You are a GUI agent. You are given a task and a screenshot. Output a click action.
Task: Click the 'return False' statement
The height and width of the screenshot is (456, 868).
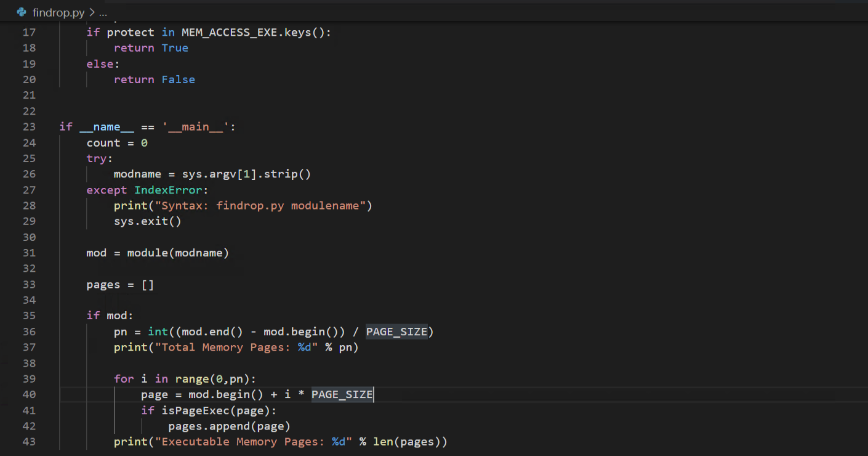[155, 79]
